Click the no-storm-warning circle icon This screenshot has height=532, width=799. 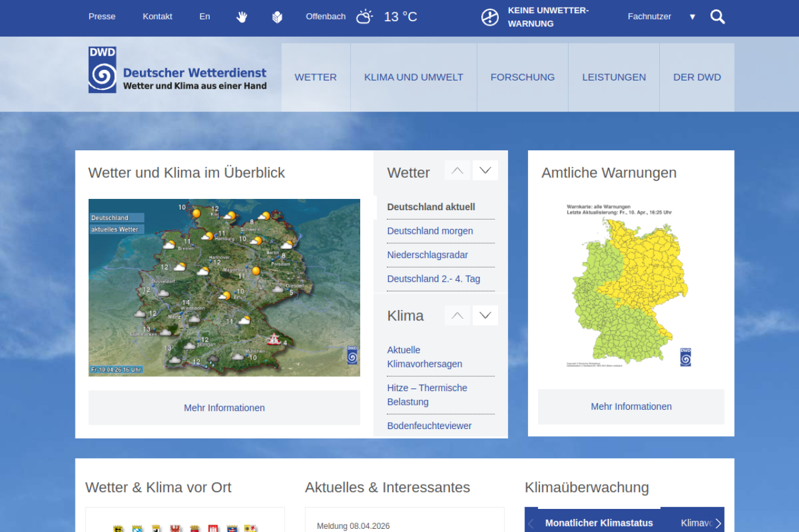click(490, 17)
